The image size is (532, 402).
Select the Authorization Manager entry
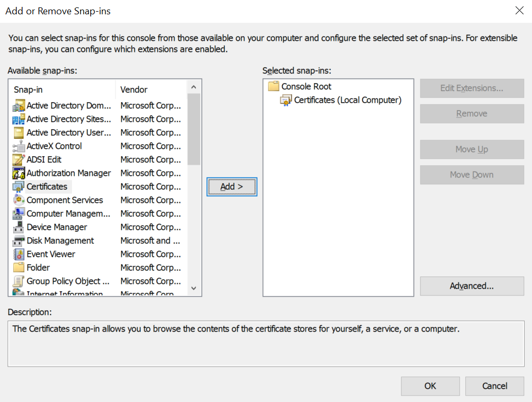[x=69, y=173]
